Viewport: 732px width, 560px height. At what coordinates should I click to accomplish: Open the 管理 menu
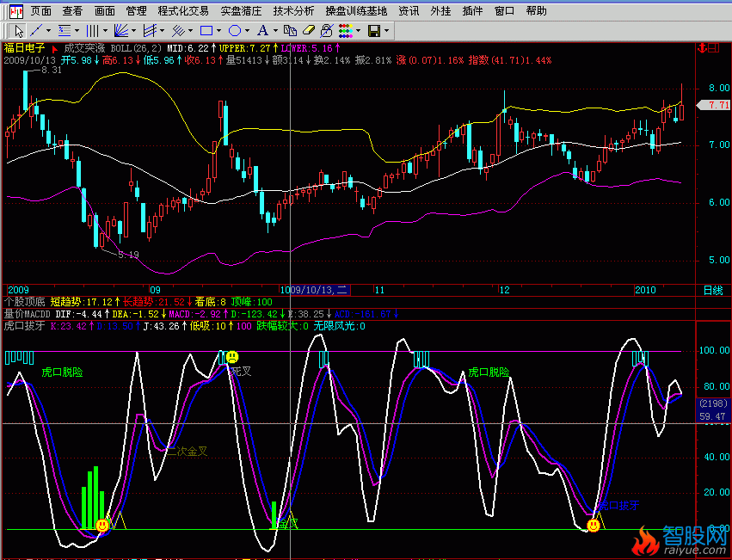[x=136, y=10]
